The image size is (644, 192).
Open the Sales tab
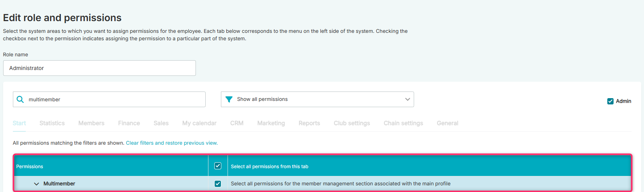coord(161,123)
